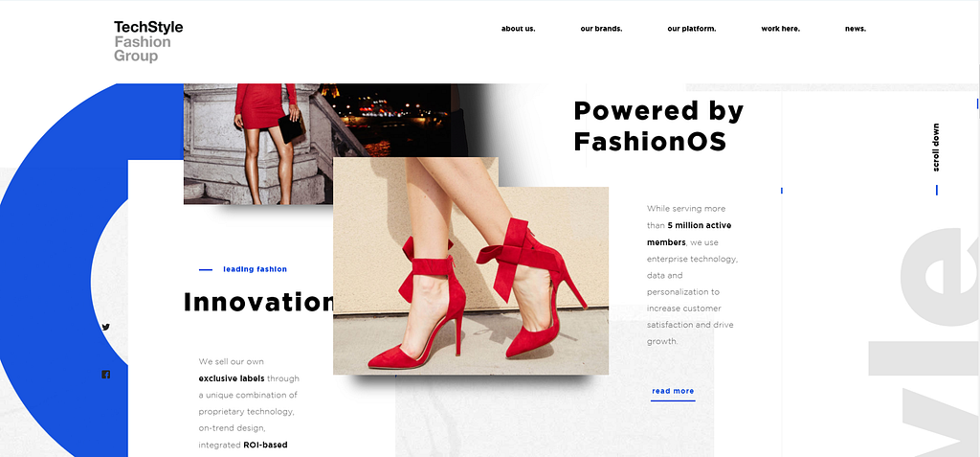Viewport: 980px width, 457px height.
Task: Open the "about us." menu
Action: pyautogui.click(x=518, y=29)
